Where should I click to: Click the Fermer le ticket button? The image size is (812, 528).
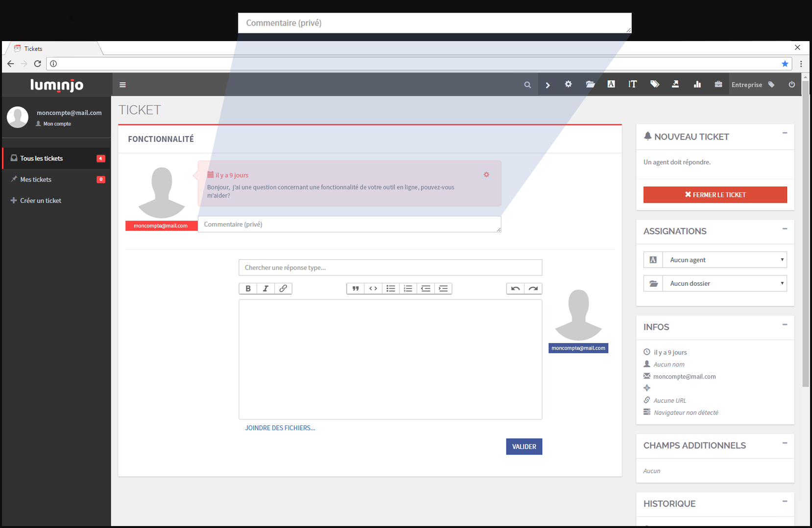[715, 195]
